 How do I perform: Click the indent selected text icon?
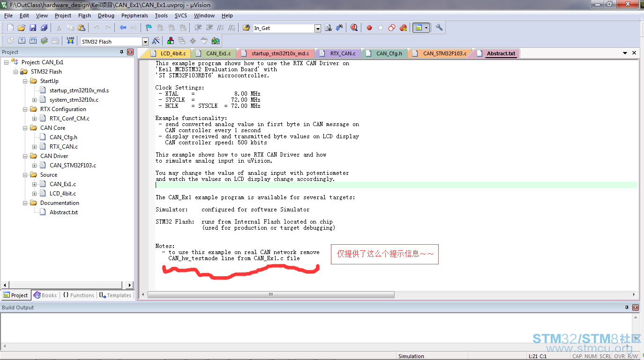[198, 28]
